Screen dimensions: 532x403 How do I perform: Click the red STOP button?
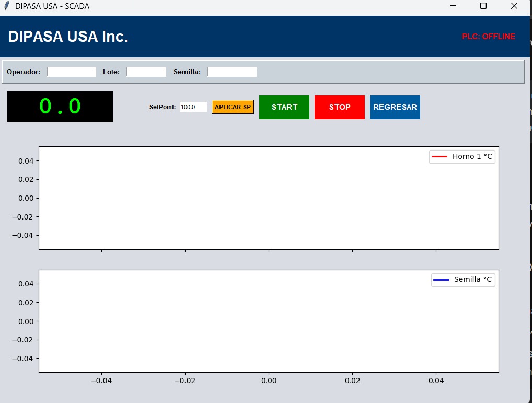pos(340,107)
